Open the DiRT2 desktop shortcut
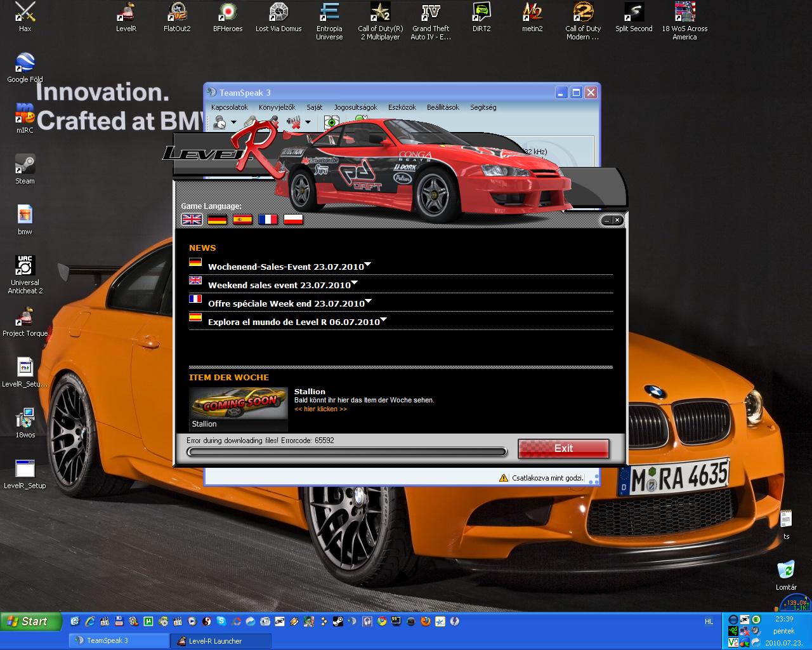 (x=481, y=17)
